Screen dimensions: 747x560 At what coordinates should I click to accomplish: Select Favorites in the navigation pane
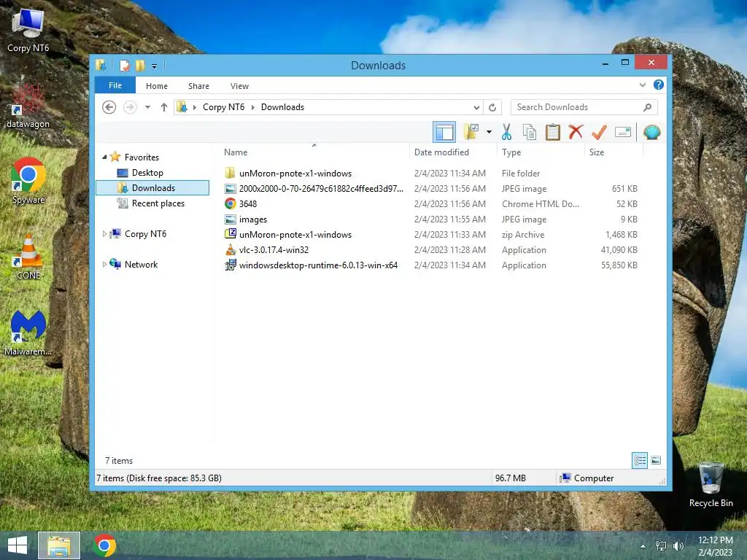click(142, 157)
